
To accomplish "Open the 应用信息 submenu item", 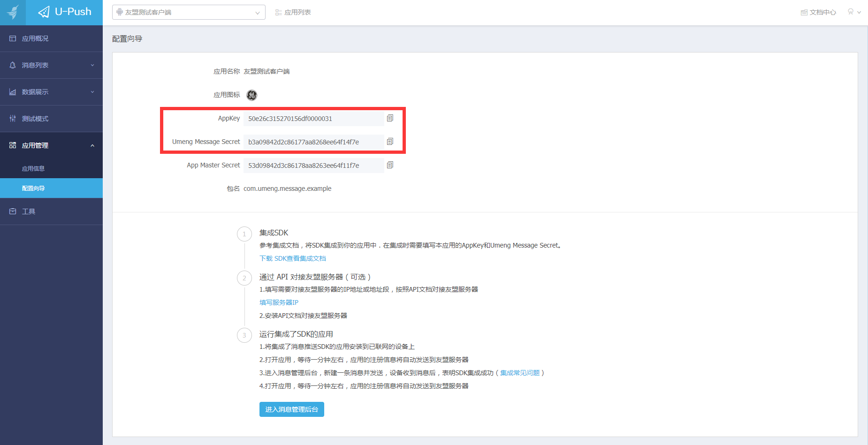I will coord(51,168).
